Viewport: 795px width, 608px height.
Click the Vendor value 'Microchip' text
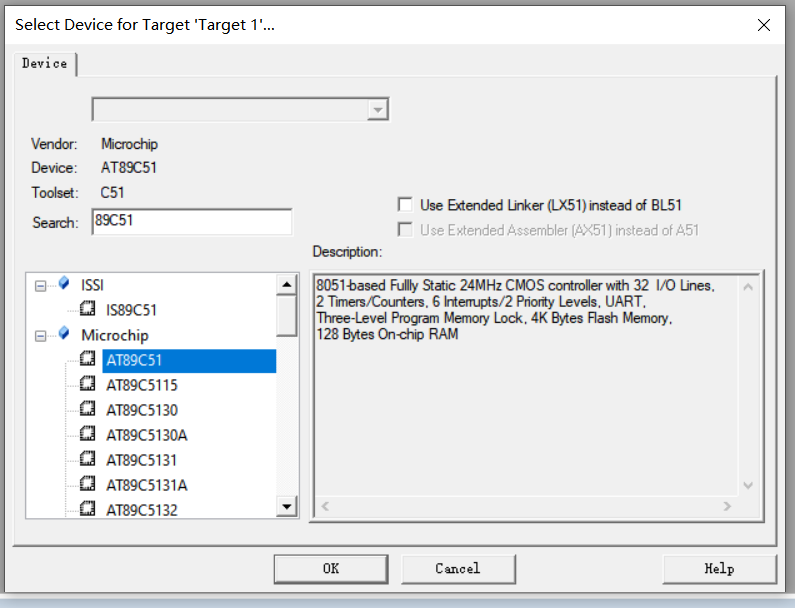coord(129,144)
